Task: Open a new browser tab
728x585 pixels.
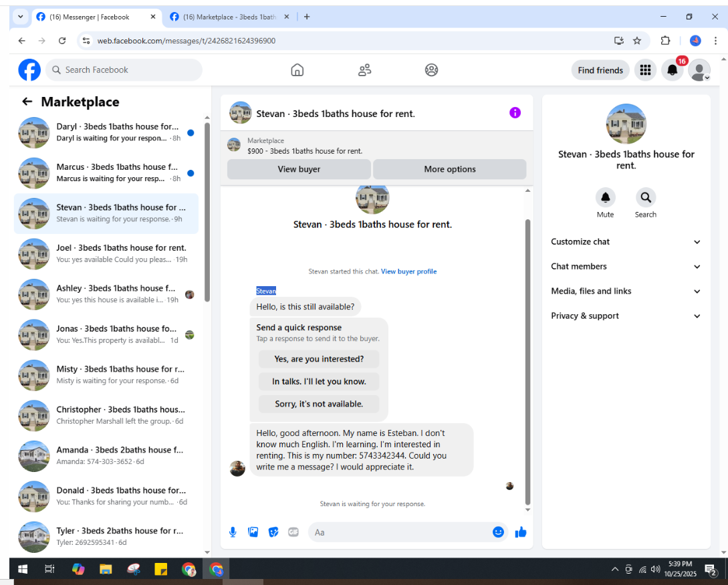Action: [x=307, y=17]
